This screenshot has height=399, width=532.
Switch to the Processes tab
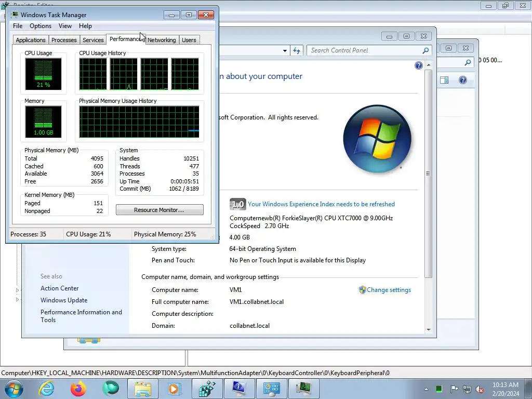pos(64,40)
